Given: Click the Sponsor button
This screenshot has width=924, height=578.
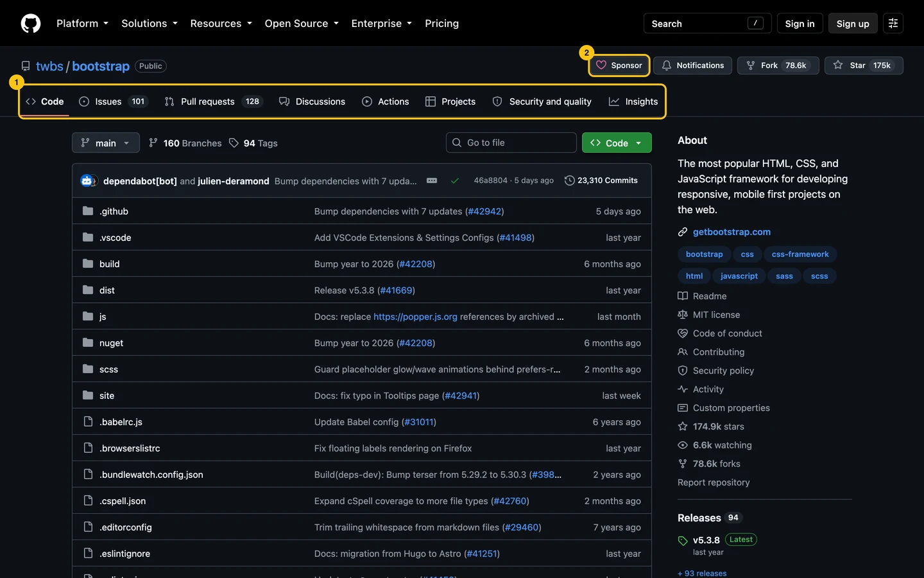Looking at the screenshot, I should (x=619, y=66).
